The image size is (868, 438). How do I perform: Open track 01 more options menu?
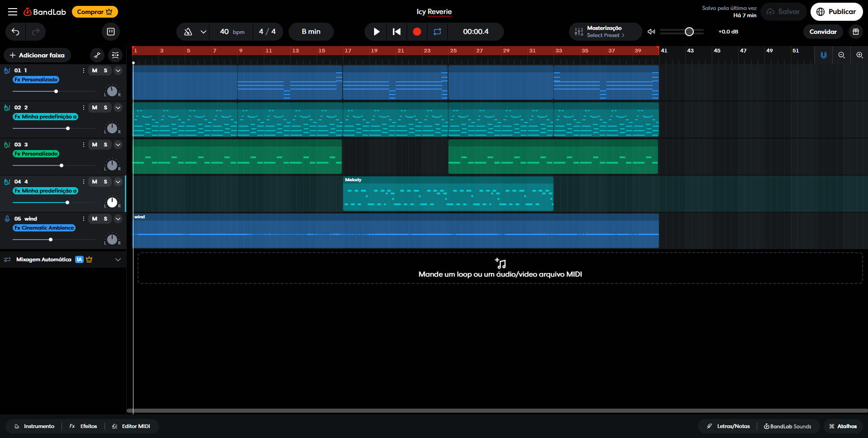click(x=84, y=71)
